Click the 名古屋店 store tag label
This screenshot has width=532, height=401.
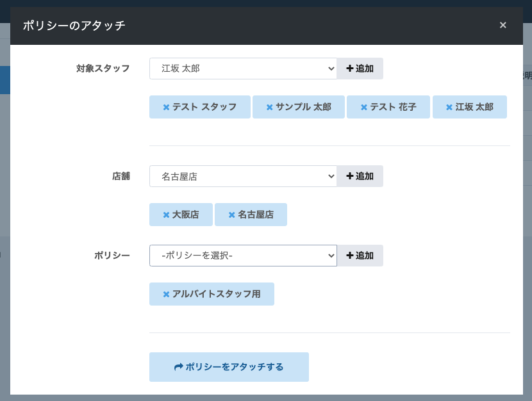pyautogui.click(x=256, y=215)
